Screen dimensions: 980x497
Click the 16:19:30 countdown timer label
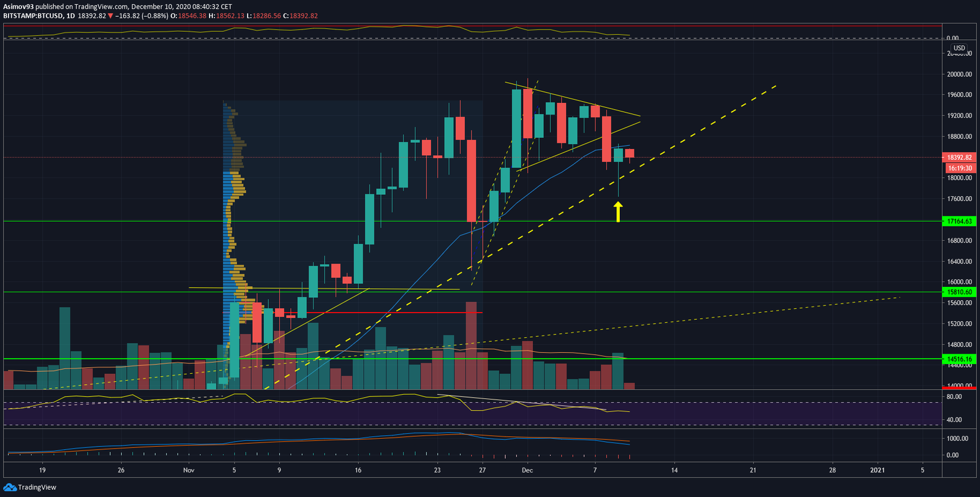[960, 168]
